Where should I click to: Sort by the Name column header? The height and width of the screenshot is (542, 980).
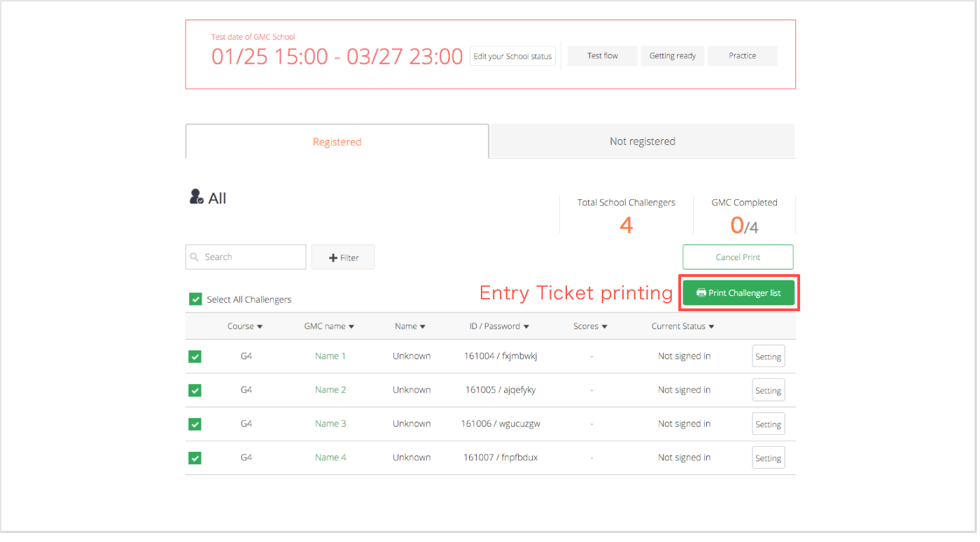(x=410, y=326)
